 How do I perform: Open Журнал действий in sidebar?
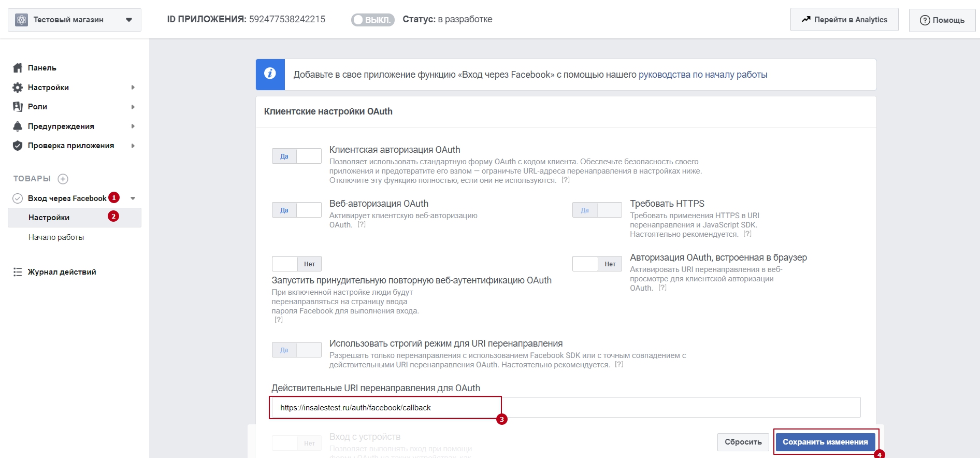click(x=62, y=272)
